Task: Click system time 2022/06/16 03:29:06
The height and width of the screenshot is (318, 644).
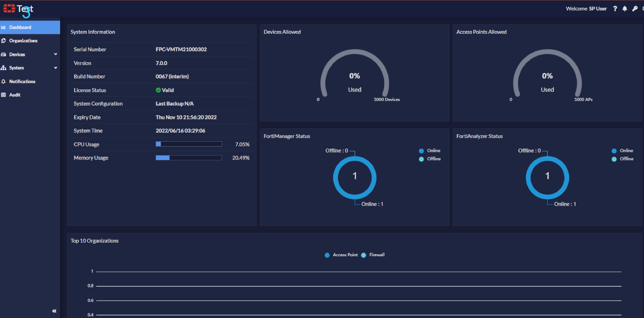Action: pyautogui.click(x=180, y=131)
